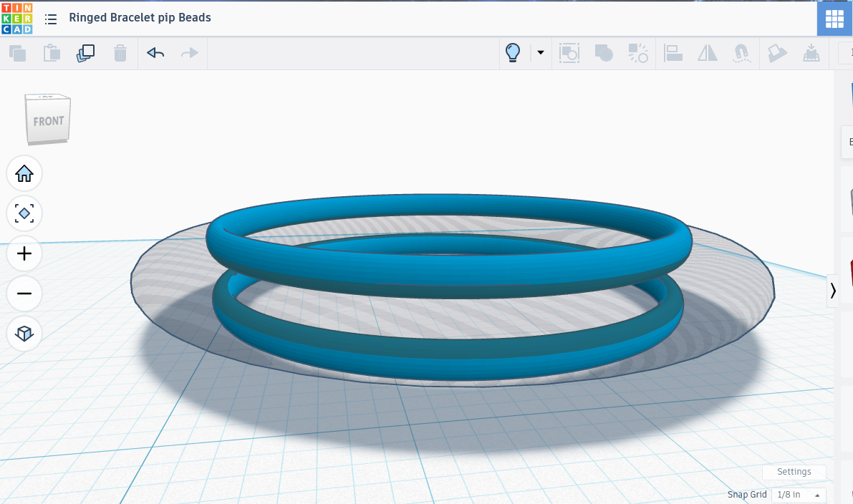Click Fit view to selection

[x=24, y=213]
